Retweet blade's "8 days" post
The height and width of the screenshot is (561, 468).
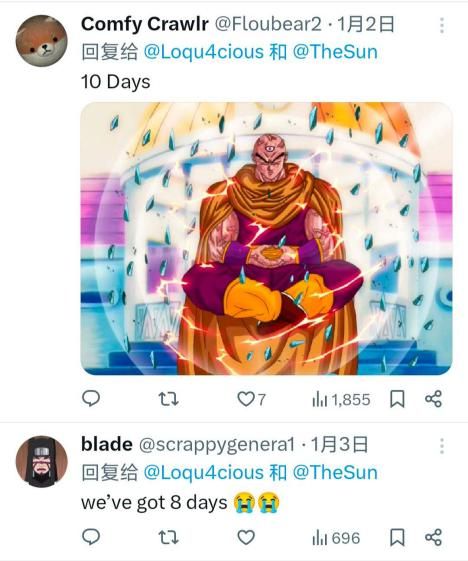(168, 537)
